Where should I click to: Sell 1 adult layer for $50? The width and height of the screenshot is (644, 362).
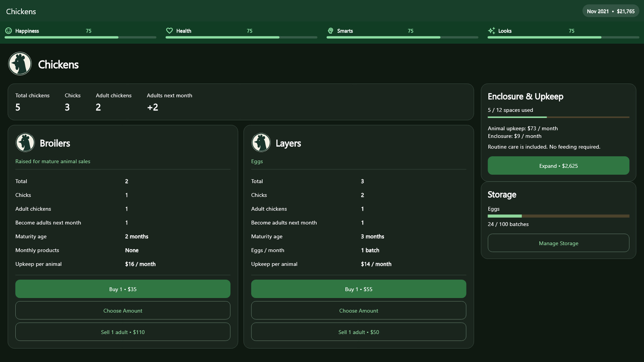359,332
